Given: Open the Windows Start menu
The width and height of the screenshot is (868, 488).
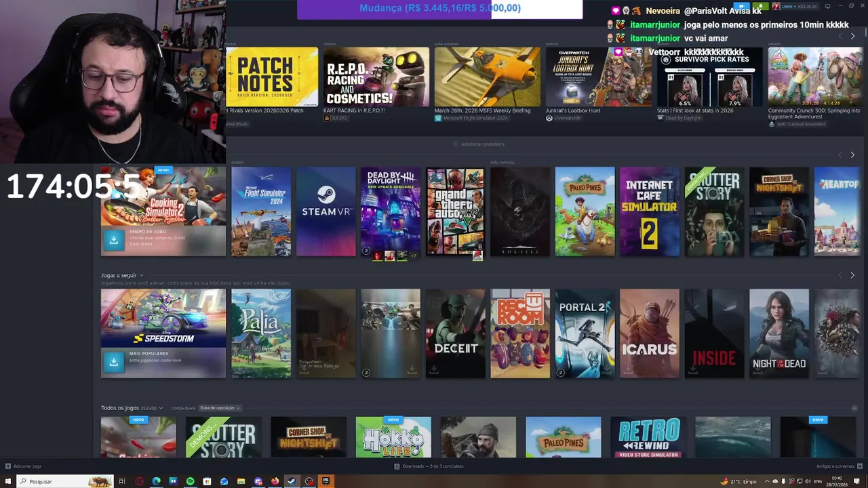Looking at the screenshot, I should pos(8,481).
